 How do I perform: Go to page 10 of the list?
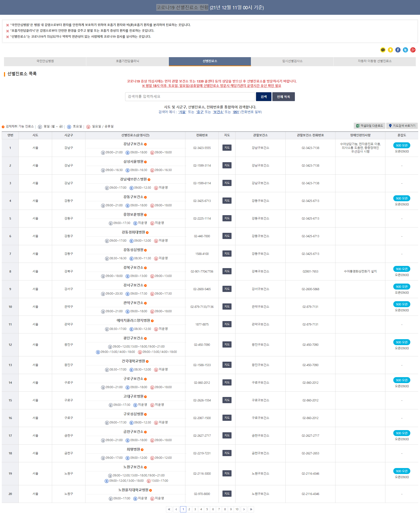click(237, 509)
